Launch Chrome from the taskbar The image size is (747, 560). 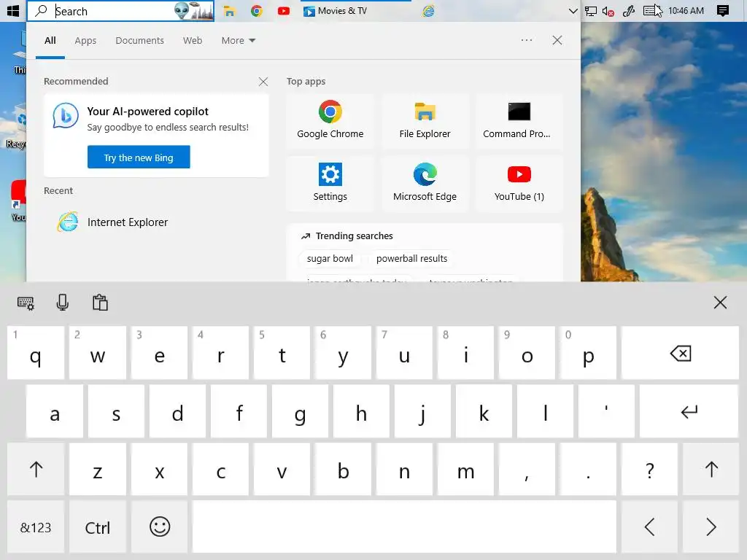(x=256, y=11)
